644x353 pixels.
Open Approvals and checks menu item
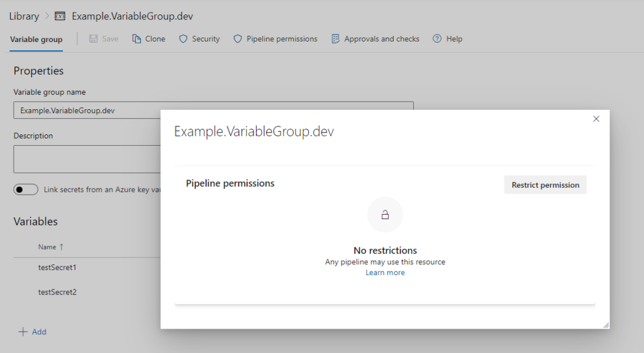[382, 39]
